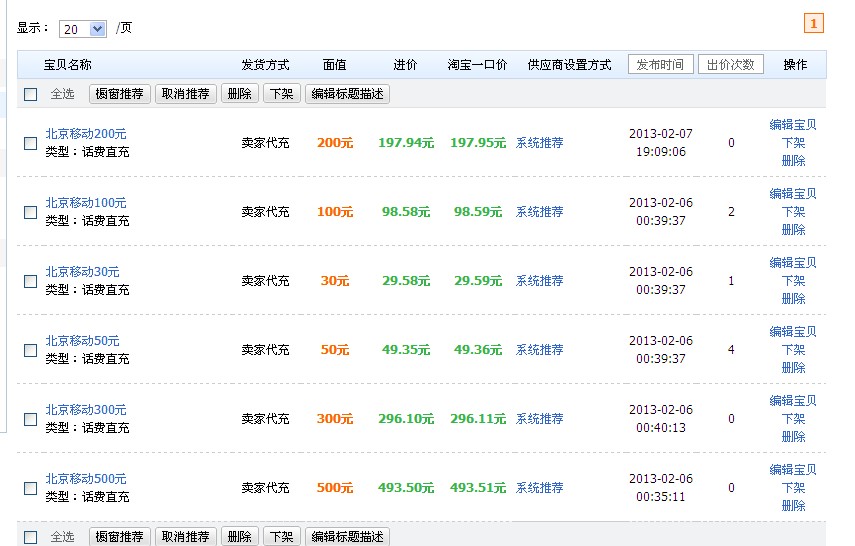855x546 pixels.
Task: Click 删除 link for 北京移动500元
Action: click(x=793, y=506)
